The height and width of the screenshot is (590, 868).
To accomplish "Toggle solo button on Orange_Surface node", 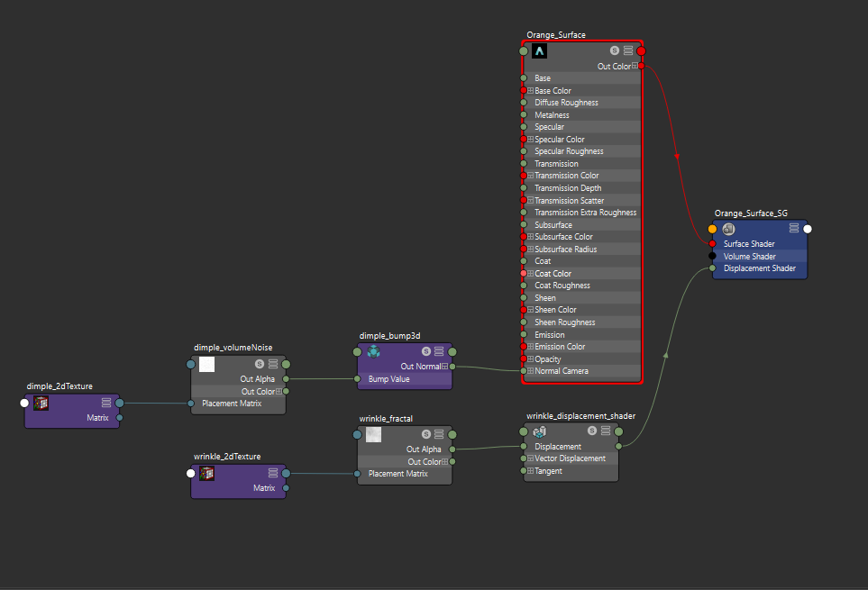I will (x=615, y=51).
